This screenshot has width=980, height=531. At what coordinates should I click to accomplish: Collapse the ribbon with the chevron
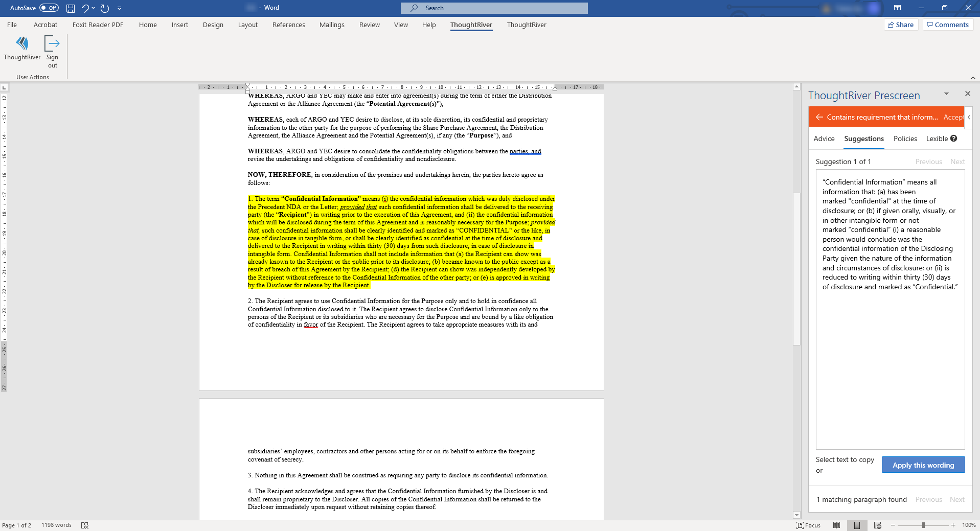pos(973,78)
